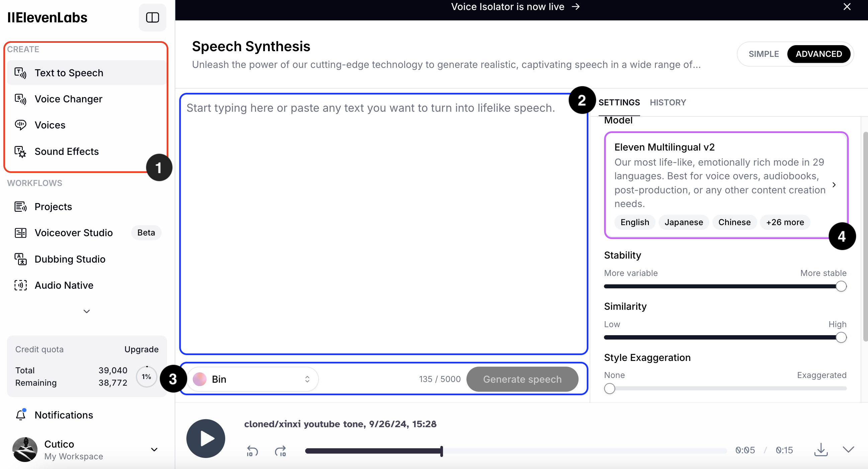Open the Voices page
Image resolution: width=868 pixels, height=469 pixels.
[x=87, y=125]
